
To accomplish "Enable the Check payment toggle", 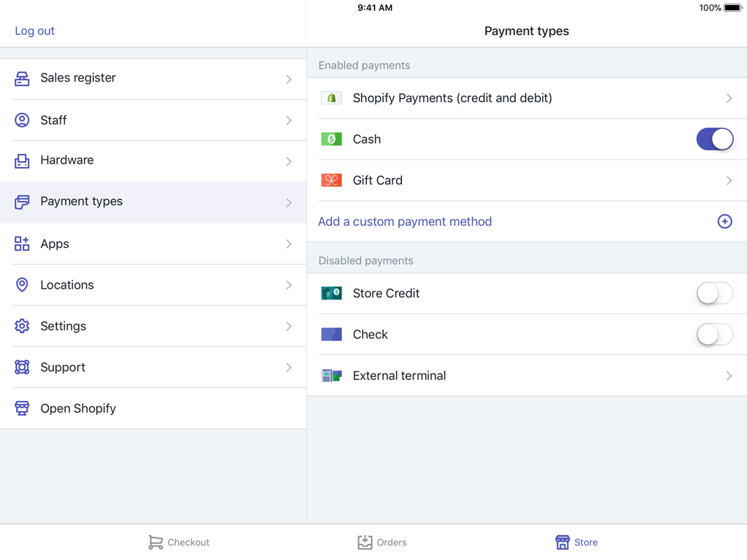I will coord(715,334).
